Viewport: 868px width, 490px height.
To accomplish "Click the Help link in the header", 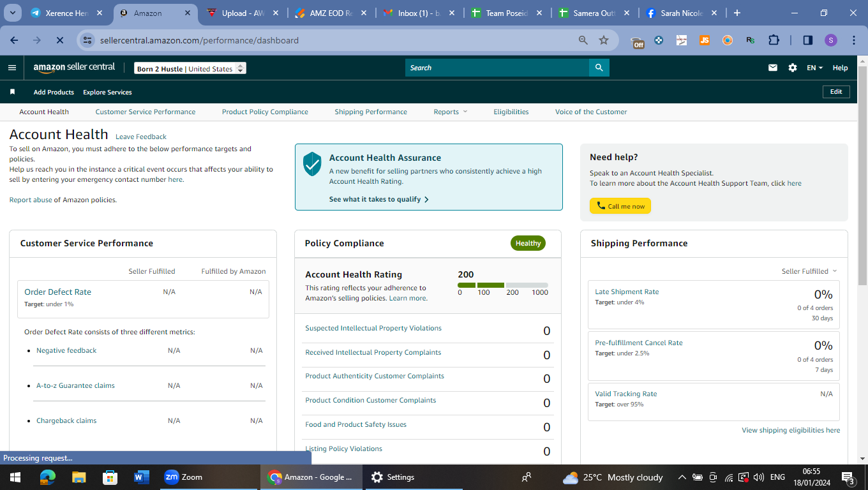I will (x=841, y=68).
